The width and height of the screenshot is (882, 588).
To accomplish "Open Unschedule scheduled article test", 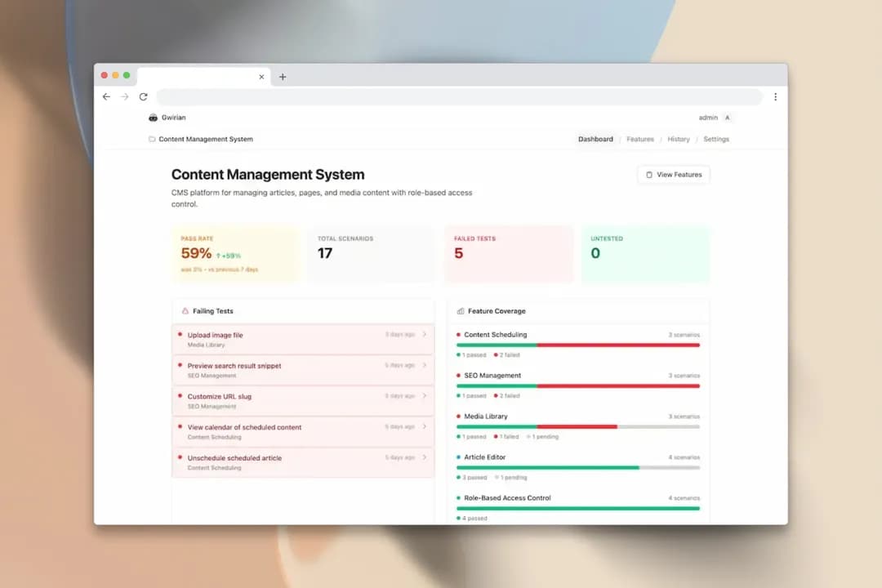I will click(303, 462).
